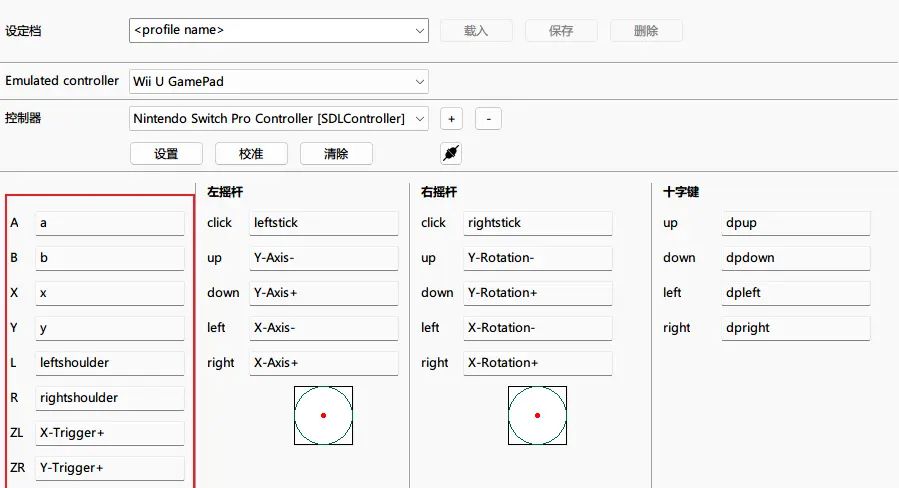Click the controller connection plug icon
The height and width of the screenshot is (488, 899).
451,153
